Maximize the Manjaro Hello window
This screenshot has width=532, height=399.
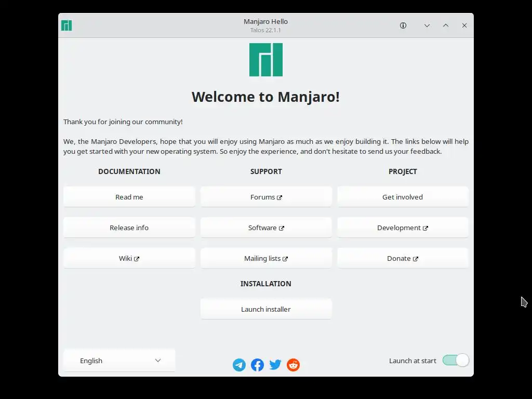coord(446,25)
